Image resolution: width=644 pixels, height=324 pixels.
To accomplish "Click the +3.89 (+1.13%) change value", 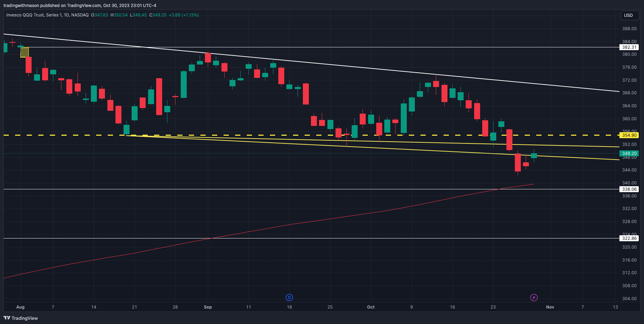I will click(x=184, y=15).
